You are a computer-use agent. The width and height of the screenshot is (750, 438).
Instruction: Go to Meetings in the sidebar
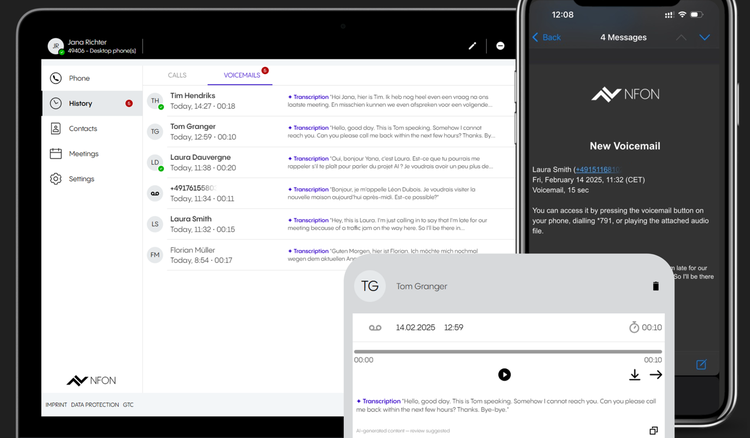[x=92, y=153]
